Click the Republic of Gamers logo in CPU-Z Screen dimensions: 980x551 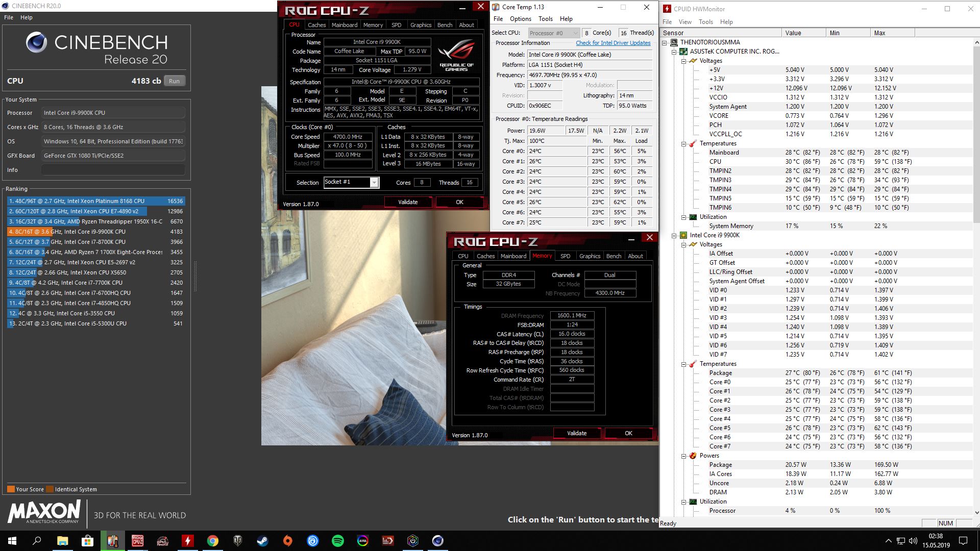456,56
